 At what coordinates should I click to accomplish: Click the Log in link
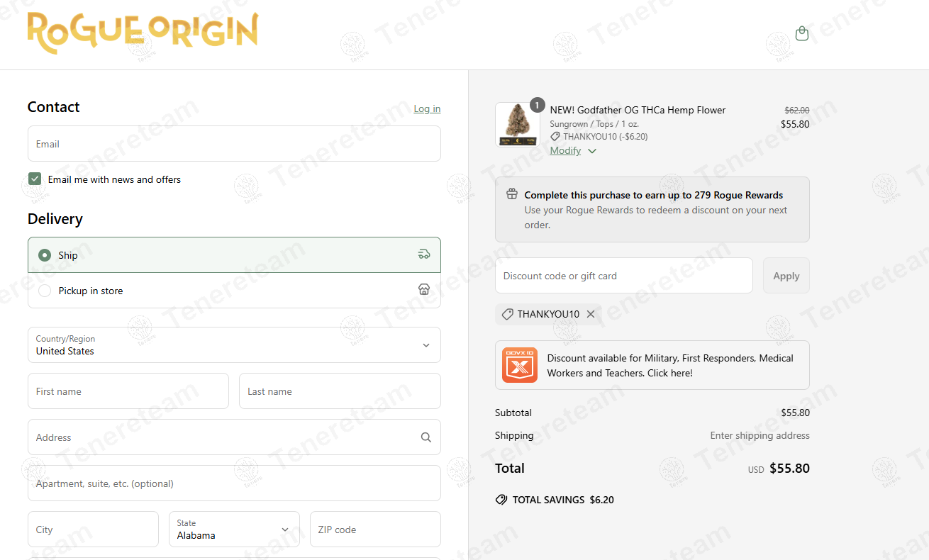click(427, 108)
